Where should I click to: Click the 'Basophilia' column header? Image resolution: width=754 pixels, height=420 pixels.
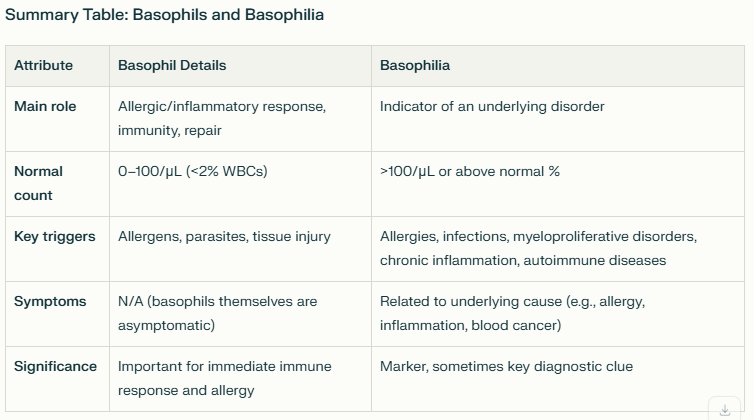[x=415, y=65]
